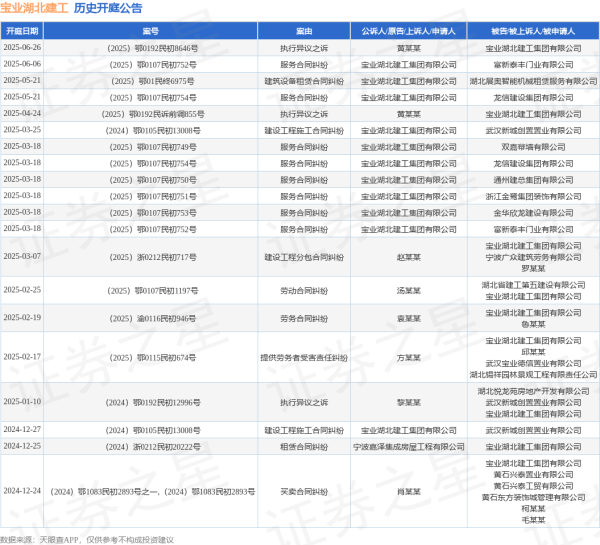Click defendant 金华欣龙建设有限公司
The image size is (600, 545).
533,213
